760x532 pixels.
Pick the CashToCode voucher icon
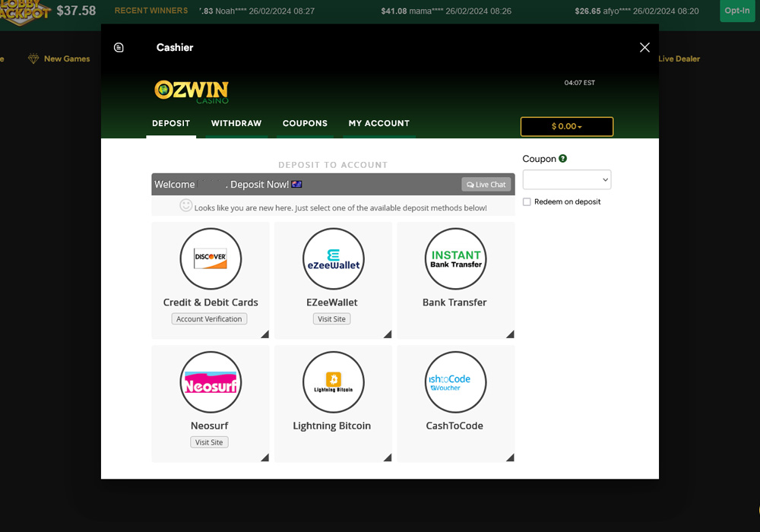click(456, 382)
